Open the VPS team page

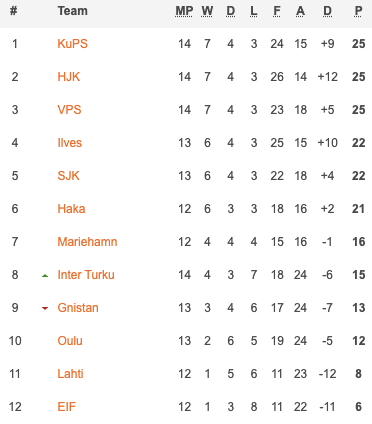[x=69, y=110]
